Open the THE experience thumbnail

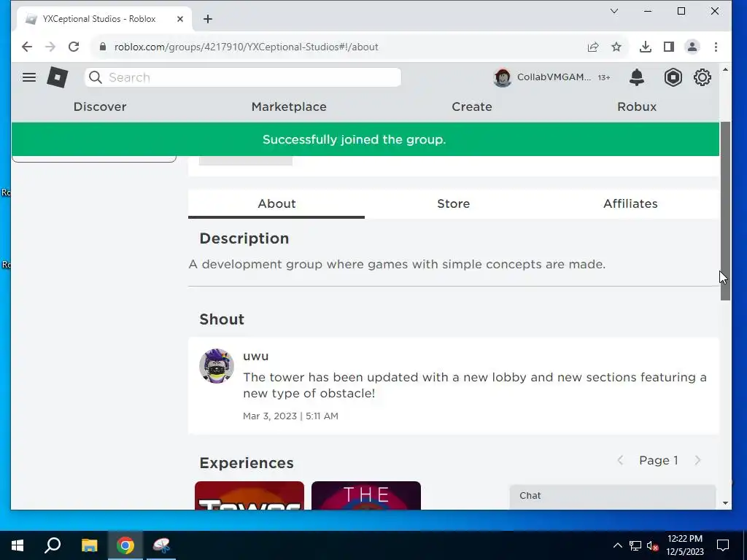point(366,495)
